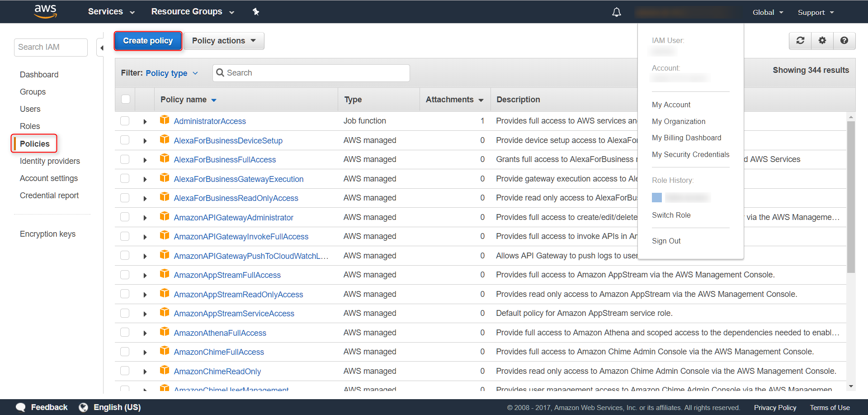Click the AWS logo

click(46, 12)
